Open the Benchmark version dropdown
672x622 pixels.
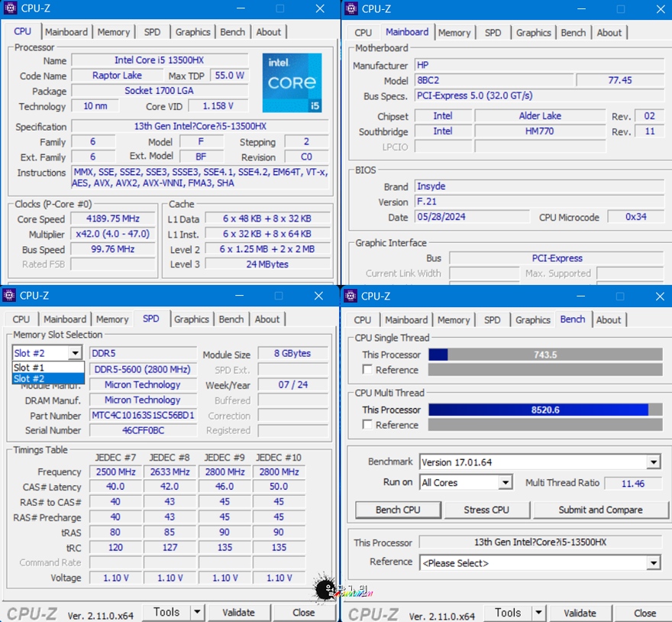coord(653,462)
